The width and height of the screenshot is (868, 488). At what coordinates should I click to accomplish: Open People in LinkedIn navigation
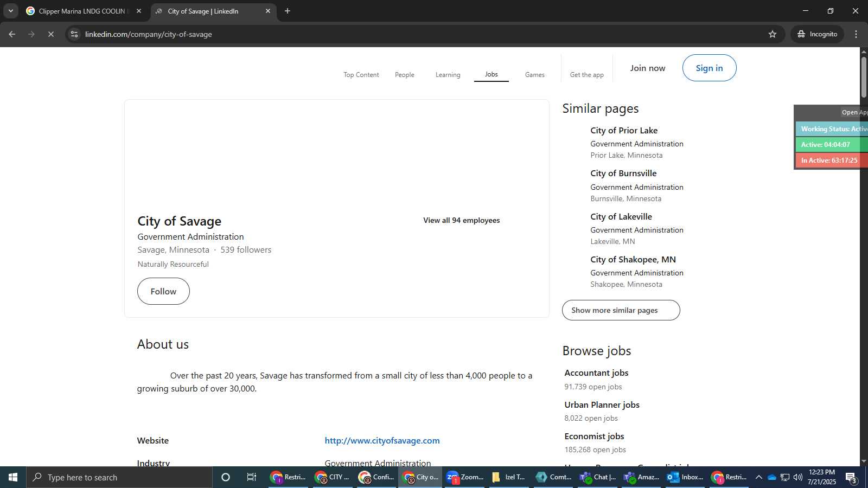(405, 75)
